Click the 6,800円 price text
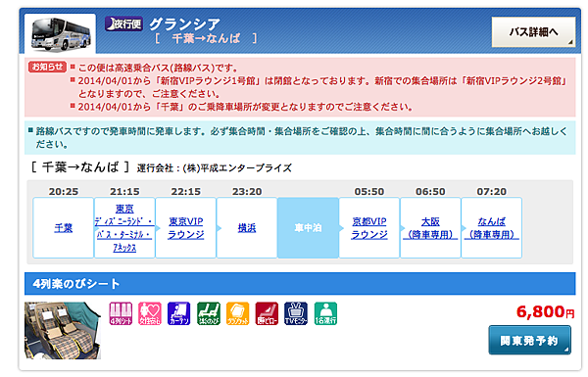The height and width of the screenshot is (377, 588). point(545,311)
